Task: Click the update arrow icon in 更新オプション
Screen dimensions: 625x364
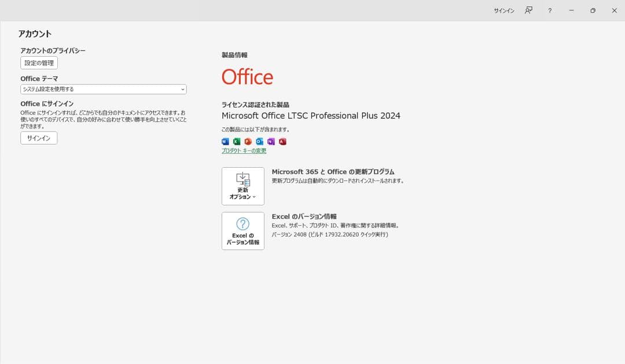Action: [x=242, y=178]
